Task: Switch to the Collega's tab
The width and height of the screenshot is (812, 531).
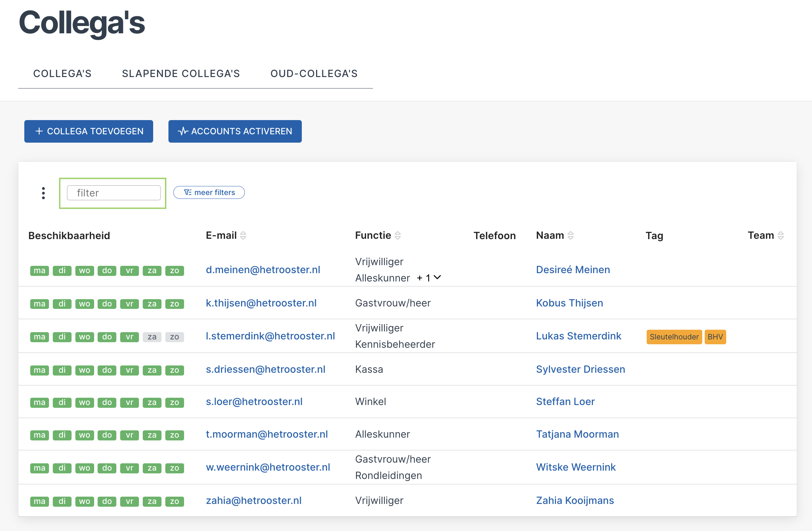Action: (x=63, y=74)
